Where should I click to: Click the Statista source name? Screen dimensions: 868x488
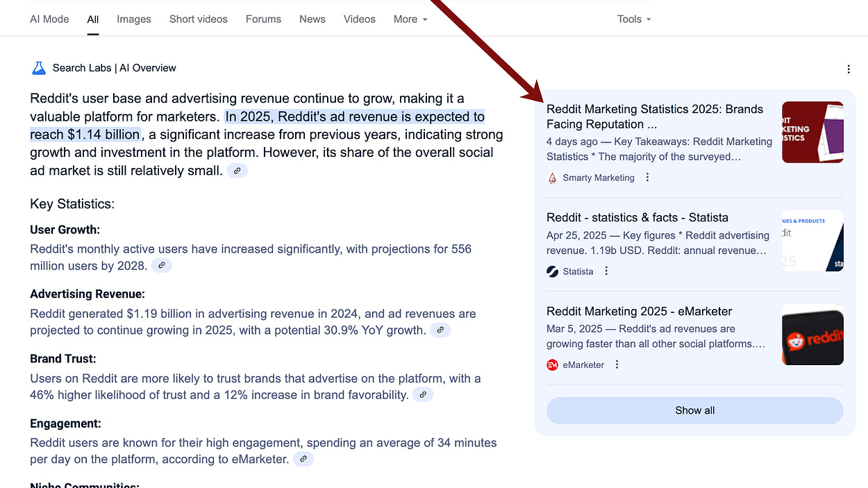[578, 271]
